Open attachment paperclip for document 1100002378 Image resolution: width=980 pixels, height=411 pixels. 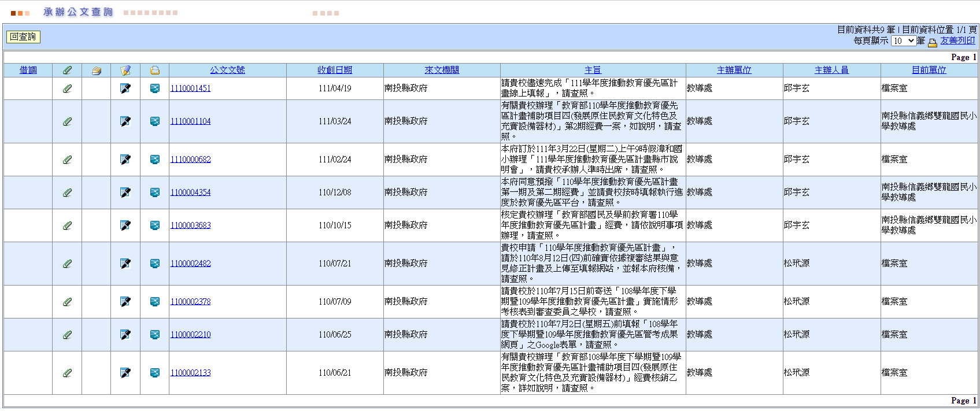tap(67, 302)
